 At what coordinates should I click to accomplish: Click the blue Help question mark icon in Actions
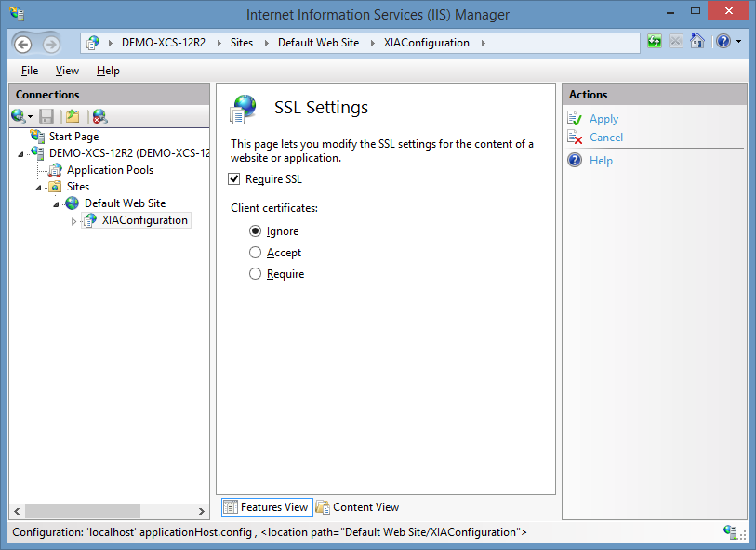[575, 160]
